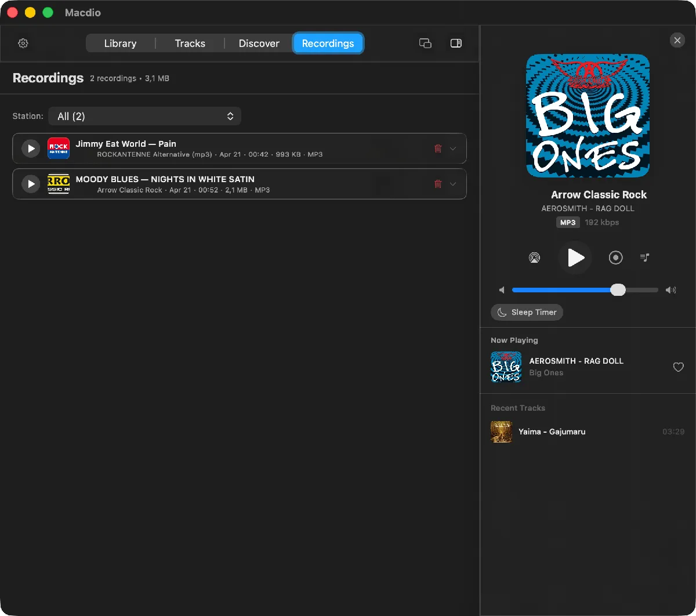Open the AirPlay output icon
The width and height of the screenshot is (696, 616).
tap(534, 258)
